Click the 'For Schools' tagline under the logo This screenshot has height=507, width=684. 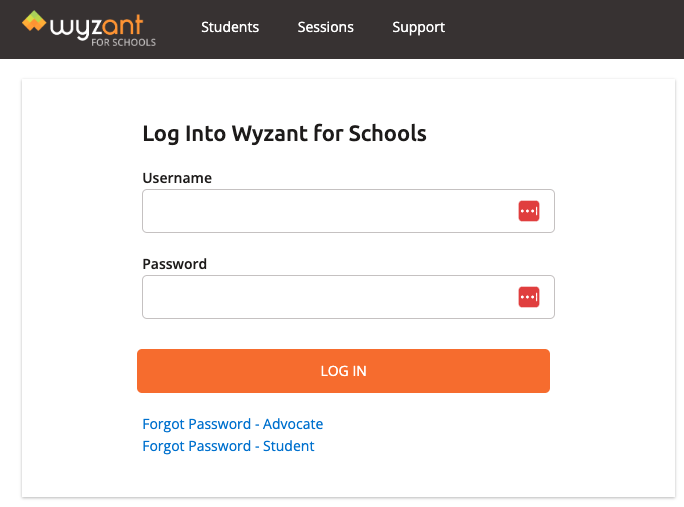[x=130, y=43]
